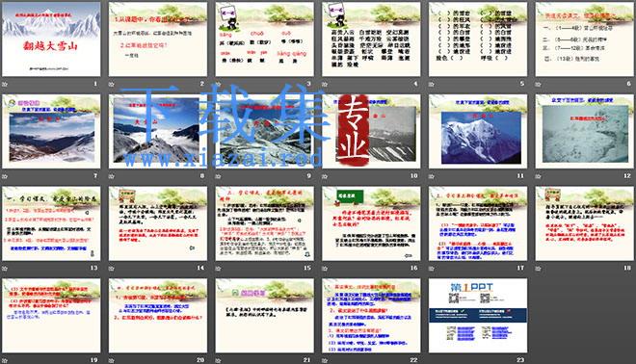
Task: Click the animation star icon under slide 7
Action: coord(5,176)
